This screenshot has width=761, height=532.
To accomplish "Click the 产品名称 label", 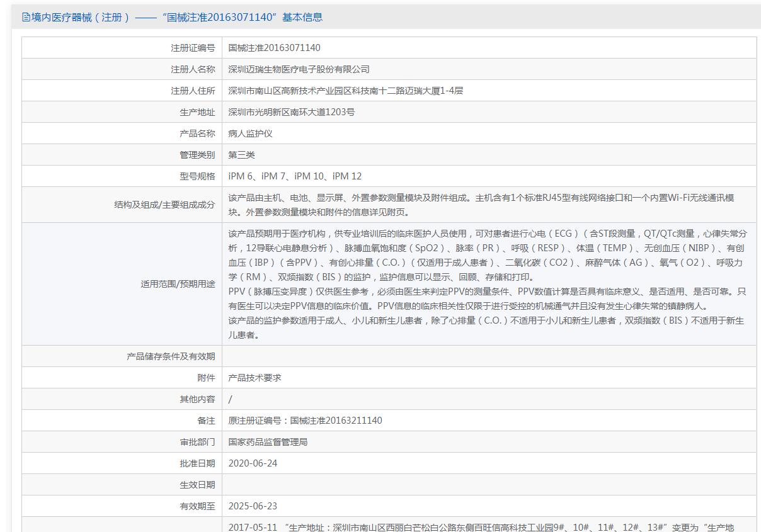I will tap(197, 133).
